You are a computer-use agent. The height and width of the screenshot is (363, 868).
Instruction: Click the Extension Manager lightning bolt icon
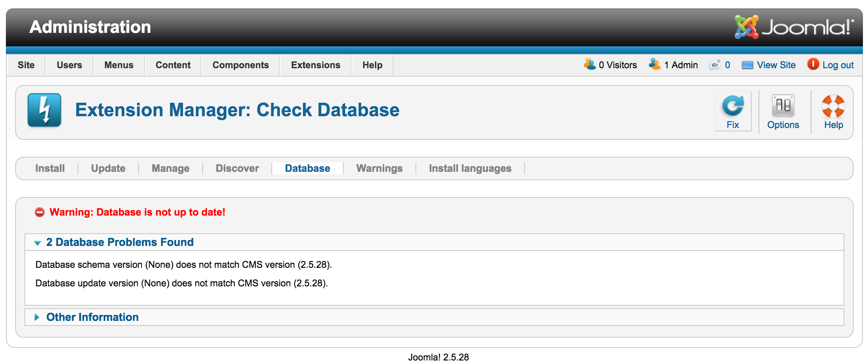point(44,110)
